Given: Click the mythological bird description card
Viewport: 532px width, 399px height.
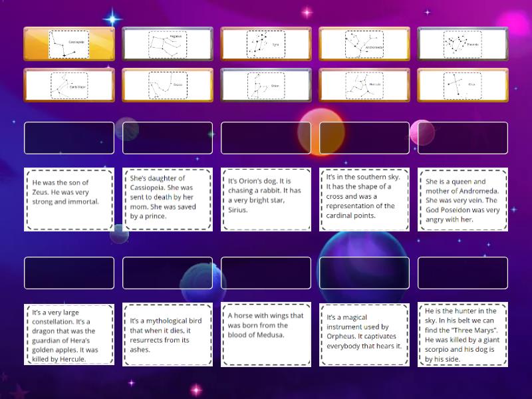Looking at the screenshot, I should click(168, 334).
